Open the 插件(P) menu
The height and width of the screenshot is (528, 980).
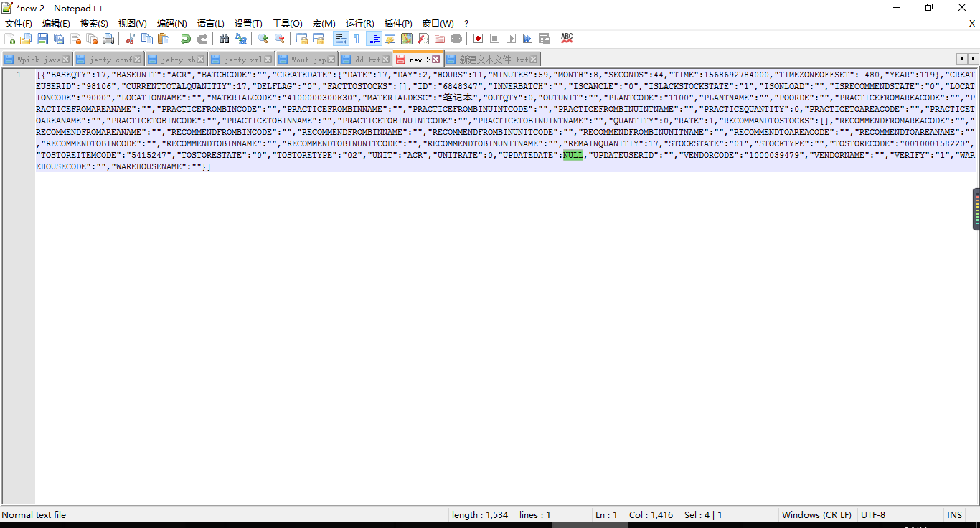point(399,24)
